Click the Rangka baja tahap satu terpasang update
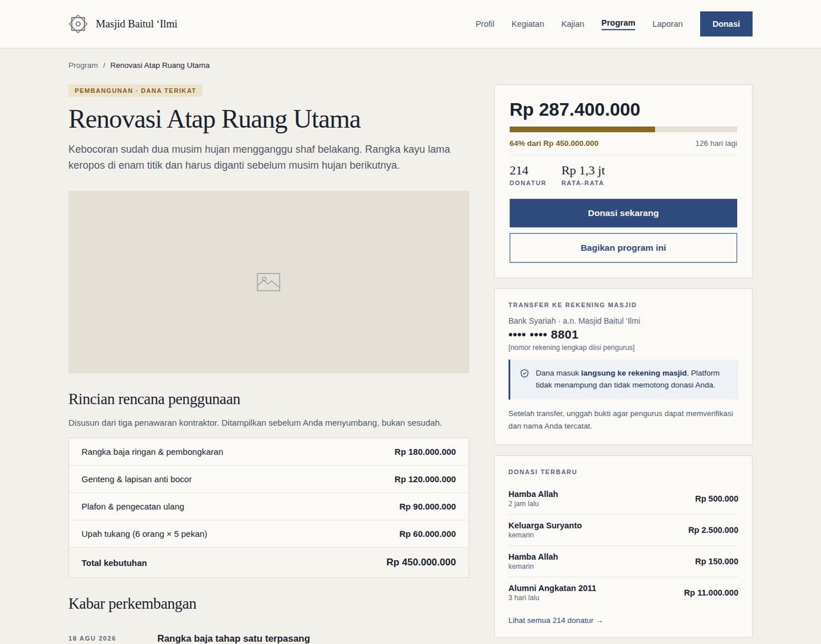Image resolution: width=821 pixels, height=644 pixels. 233,638
